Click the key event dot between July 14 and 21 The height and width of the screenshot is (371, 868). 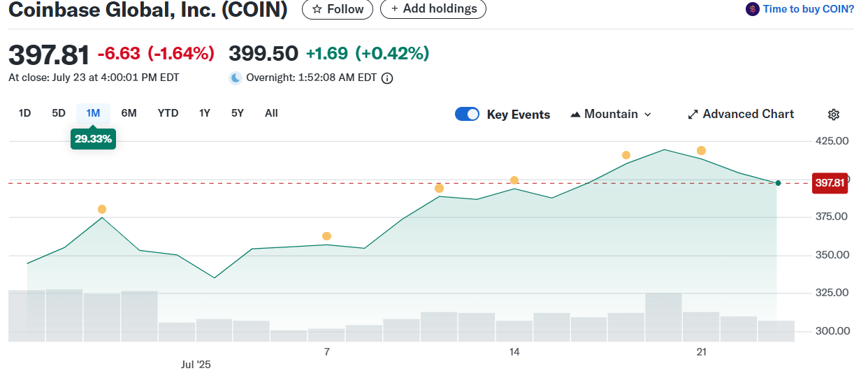(626, 155)
